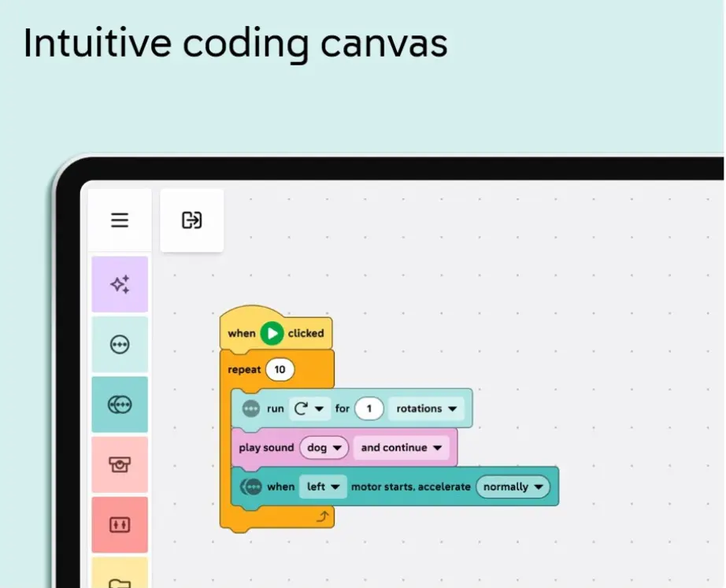Click the repeat count field showing 10

coord(280,369)
